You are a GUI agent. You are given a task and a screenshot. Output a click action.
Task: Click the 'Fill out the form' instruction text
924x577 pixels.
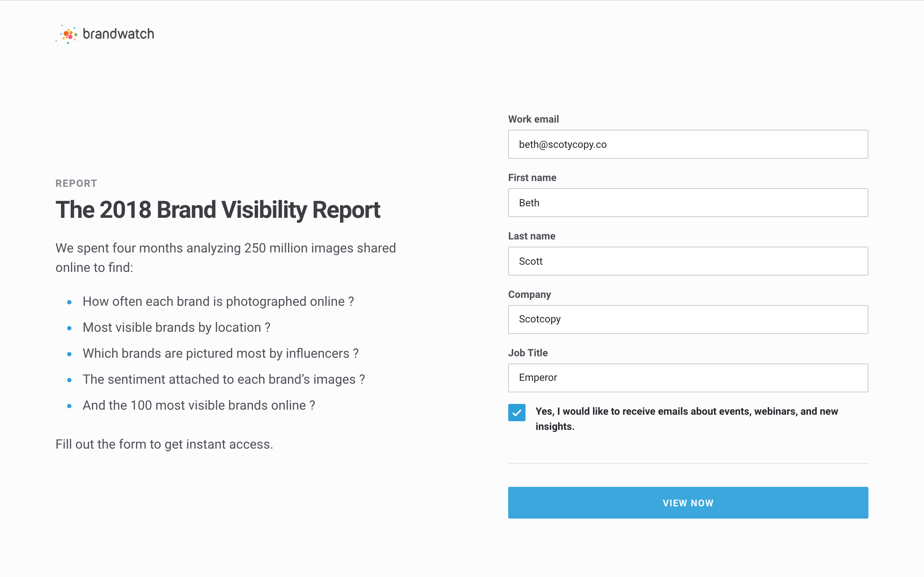point(164,444)
